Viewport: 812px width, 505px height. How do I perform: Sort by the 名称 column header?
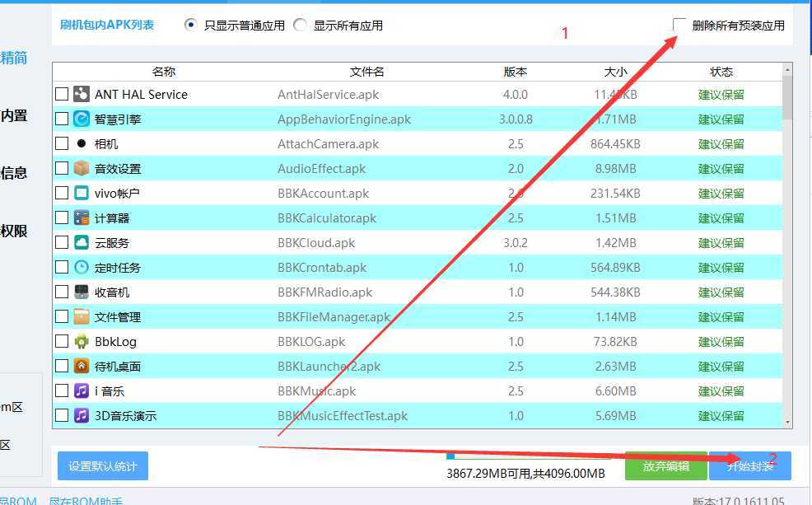[x=164, y=72]
